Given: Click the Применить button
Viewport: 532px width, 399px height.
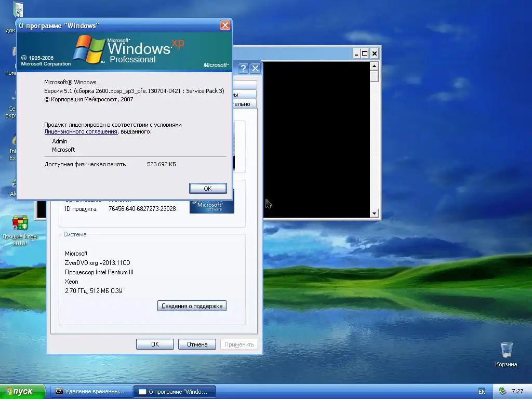Looking at the screenshot, I should click(x=239, y=344).
